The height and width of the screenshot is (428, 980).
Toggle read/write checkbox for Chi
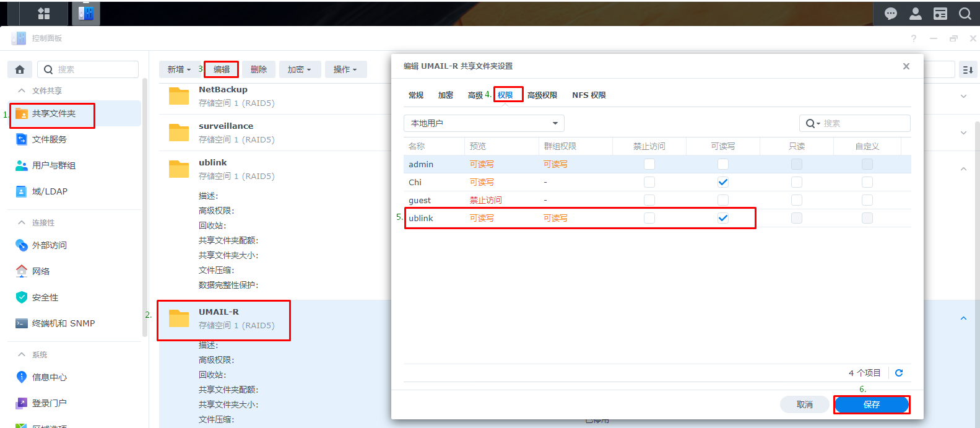coord(722,182)
